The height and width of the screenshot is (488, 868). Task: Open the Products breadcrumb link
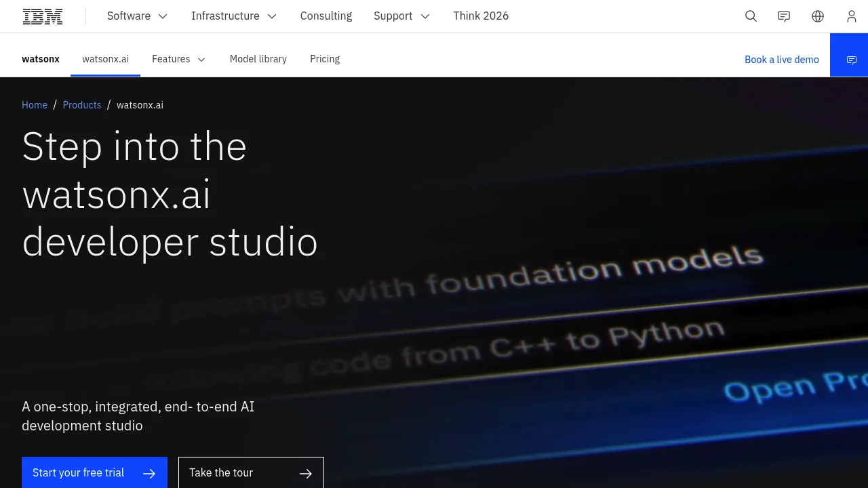point(82,105)
